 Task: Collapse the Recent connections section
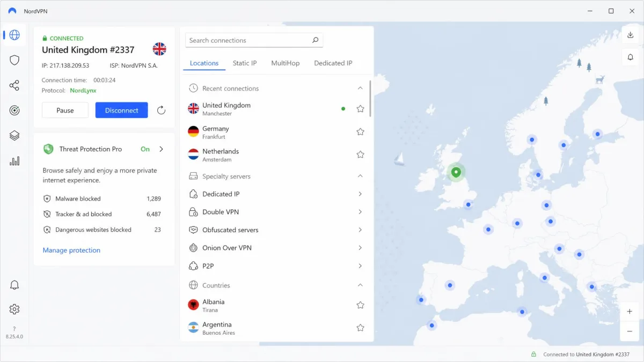[360, 88]
